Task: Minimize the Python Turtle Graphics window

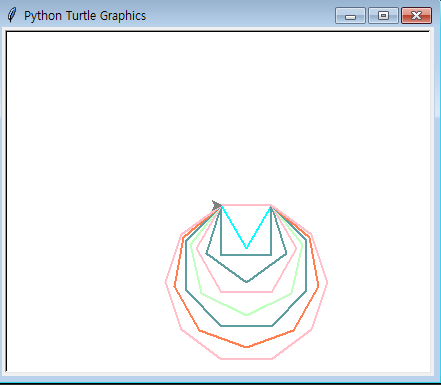Action: click(350, 16)
